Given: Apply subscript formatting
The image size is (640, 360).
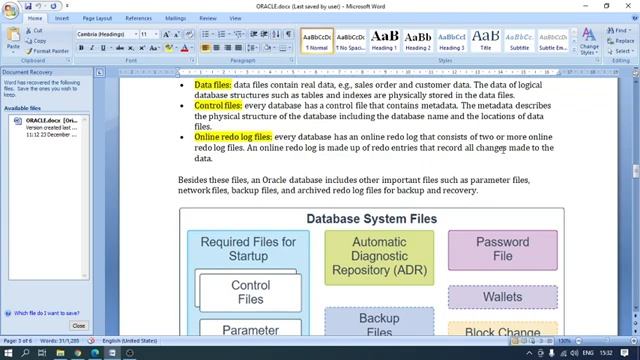Looking at the screenshot, I should (131, 48).
